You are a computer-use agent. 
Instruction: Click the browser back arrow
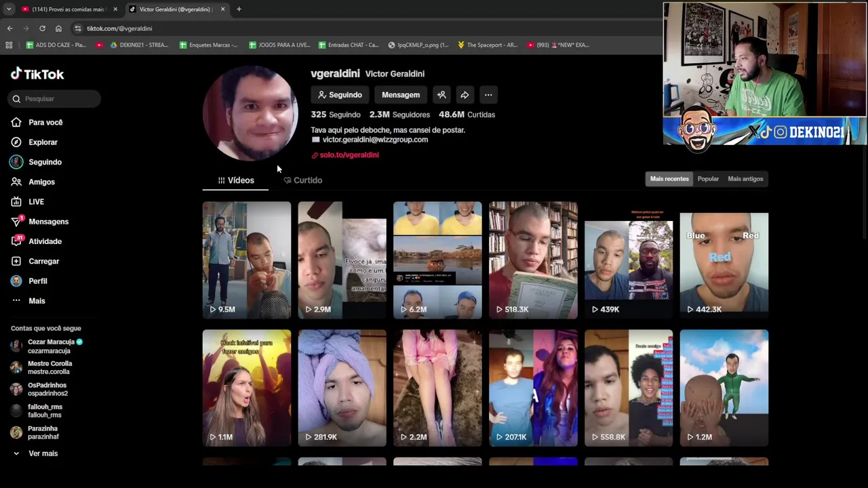pos(9,28)
